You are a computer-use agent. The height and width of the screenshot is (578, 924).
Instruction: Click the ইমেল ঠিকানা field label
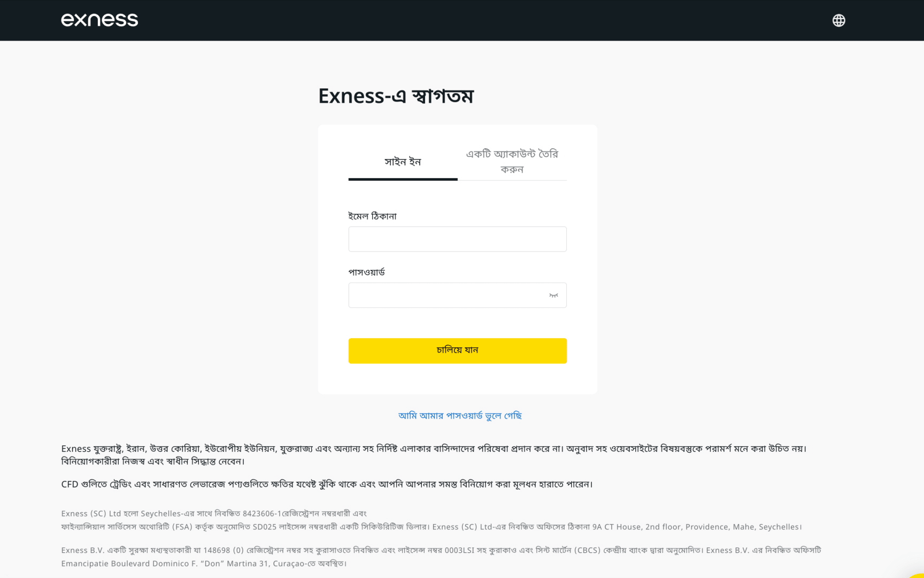point(372,216)
